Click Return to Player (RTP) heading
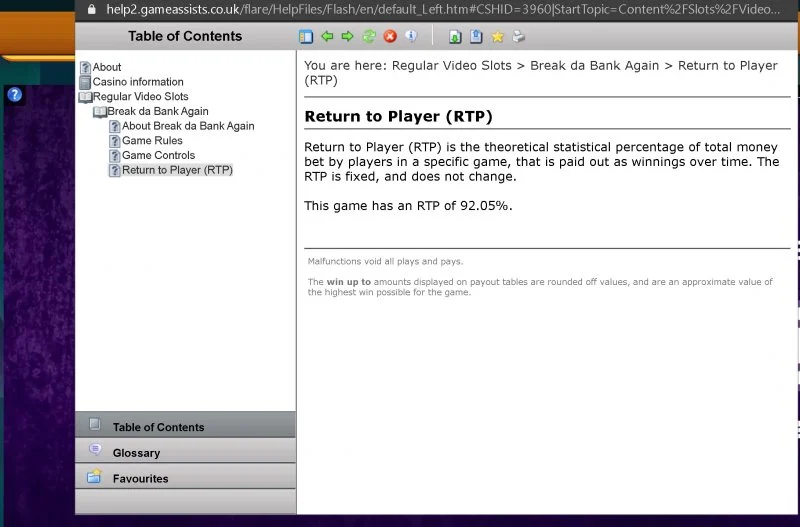Viewport: 800px width, 527px height. [398, 116]
